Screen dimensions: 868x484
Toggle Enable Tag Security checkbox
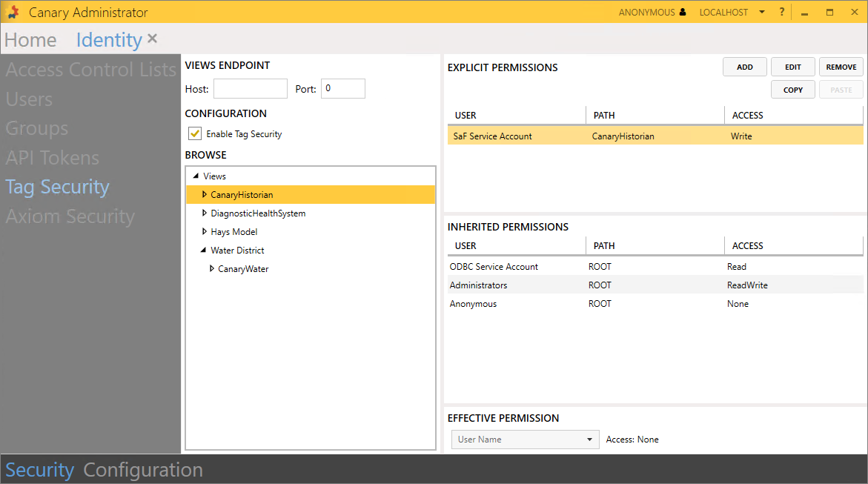tap(195, 134)
